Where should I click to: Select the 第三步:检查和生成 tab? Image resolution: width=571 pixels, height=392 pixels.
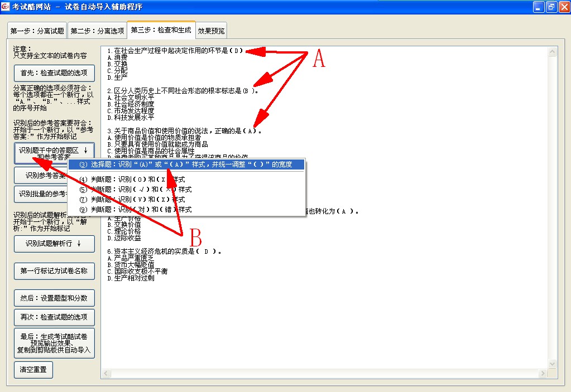click(x=161, y=30)
